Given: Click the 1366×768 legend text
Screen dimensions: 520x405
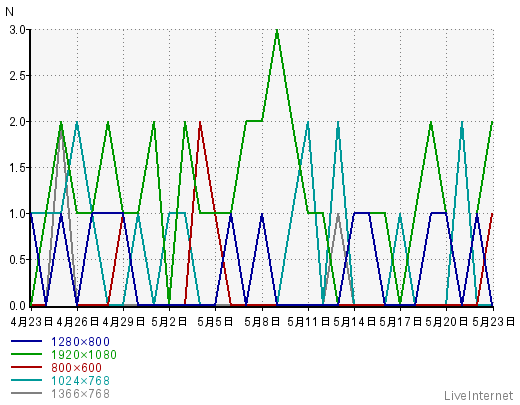Looking at the screenshot, I should pos(80,394).
